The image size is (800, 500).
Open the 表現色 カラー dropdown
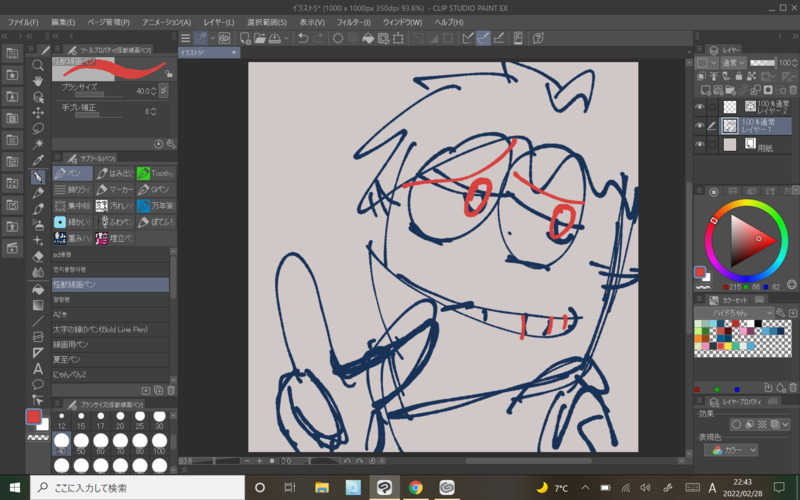[x=731, y=450]
